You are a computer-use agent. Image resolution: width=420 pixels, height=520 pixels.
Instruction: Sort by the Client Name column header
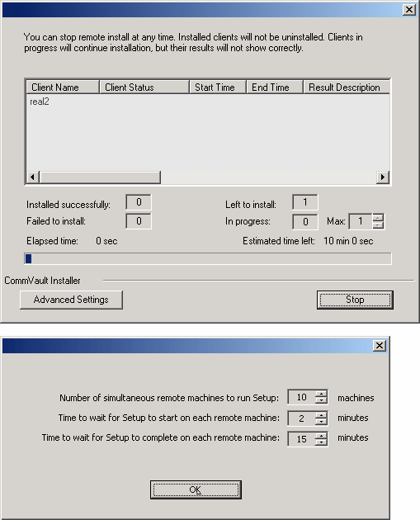63,87
